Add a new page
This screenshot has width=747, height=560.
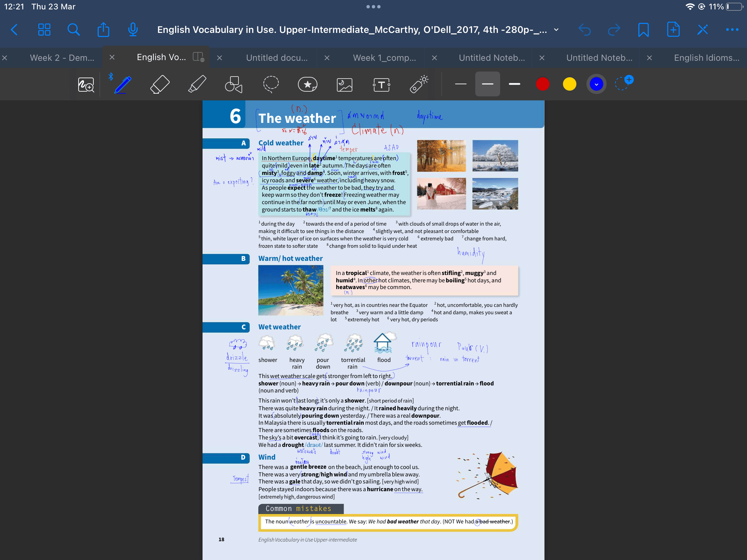673,30
